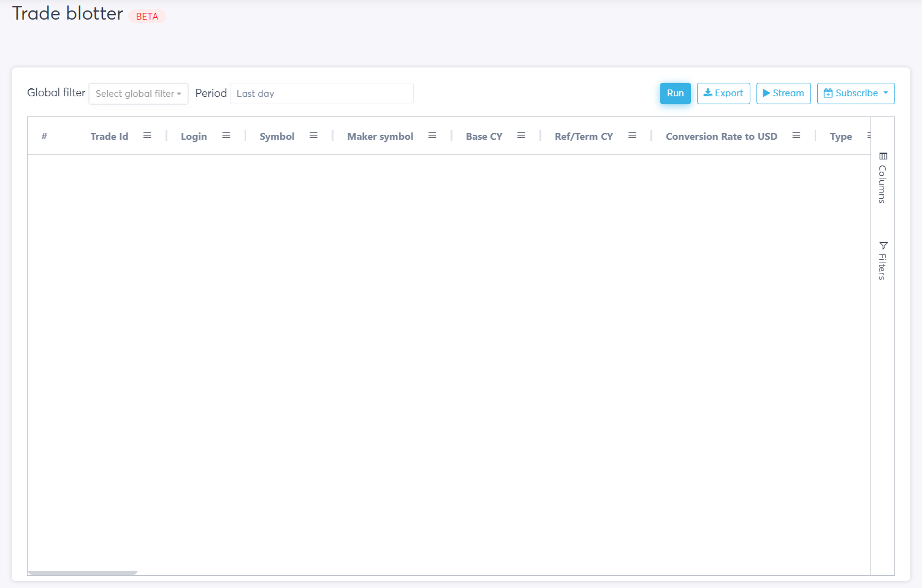Open the Base CY column menu icon

521,136
